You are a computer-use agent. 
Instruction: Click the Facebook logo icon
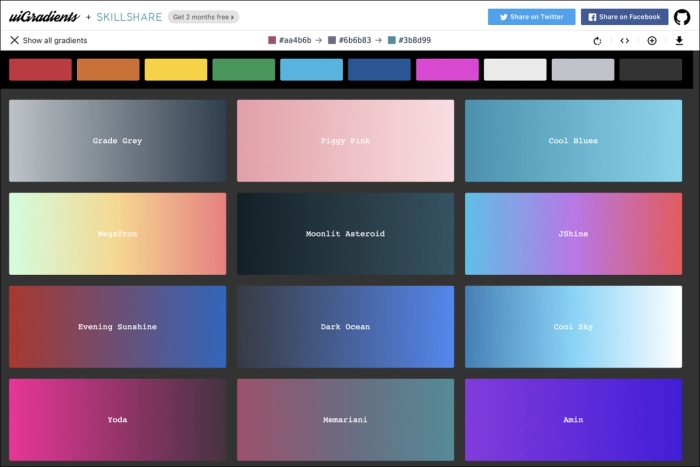[592, 17]
